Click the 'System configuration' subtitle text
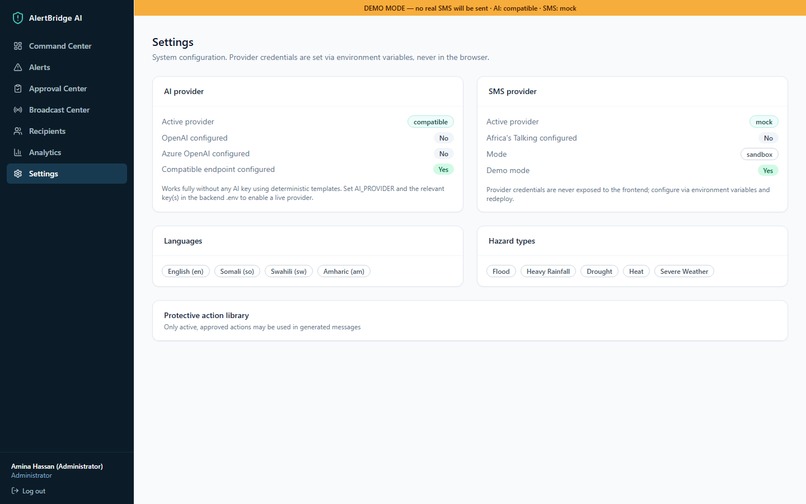This screenshot has width=806, height=504. coord(320,57)
